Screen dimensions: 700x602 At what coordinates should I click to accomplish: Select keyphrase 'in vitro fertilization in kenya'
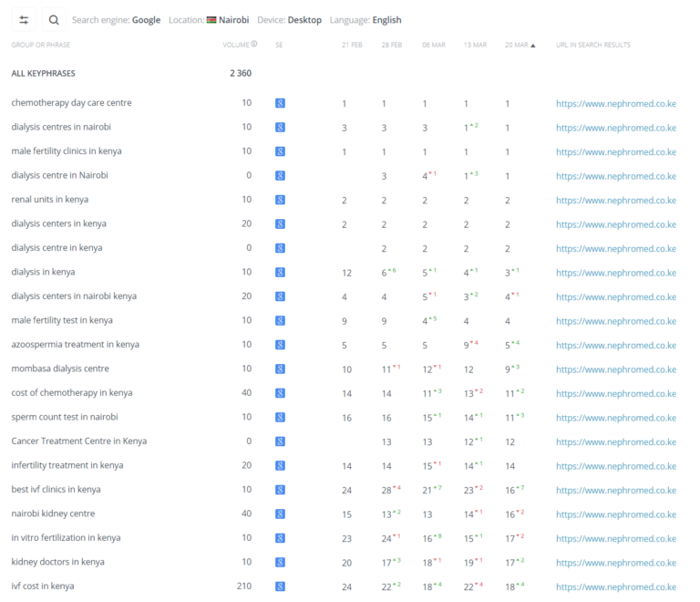point(66,537)
